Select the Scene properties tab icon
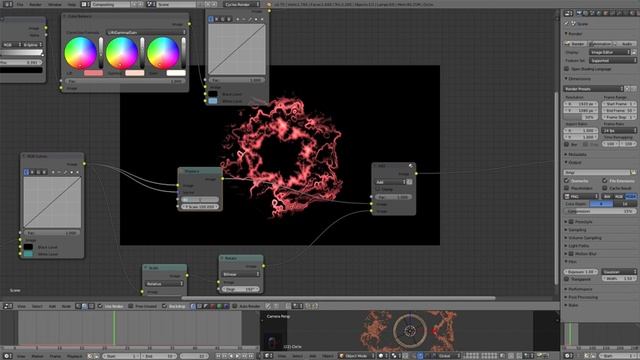This screenshot has height=360, width=640. coord(592,13)
